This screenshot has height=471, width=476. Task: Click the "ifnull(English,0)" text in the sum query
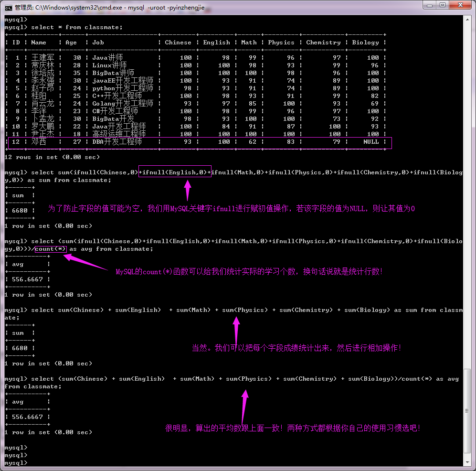pyautogui.click(x=175, y=172)
